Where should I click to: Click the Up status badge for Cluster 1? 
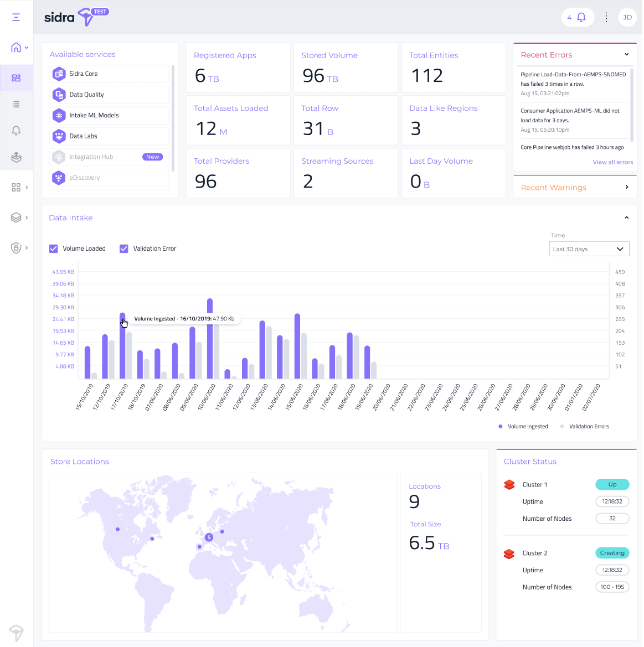(x=612, y=484)
